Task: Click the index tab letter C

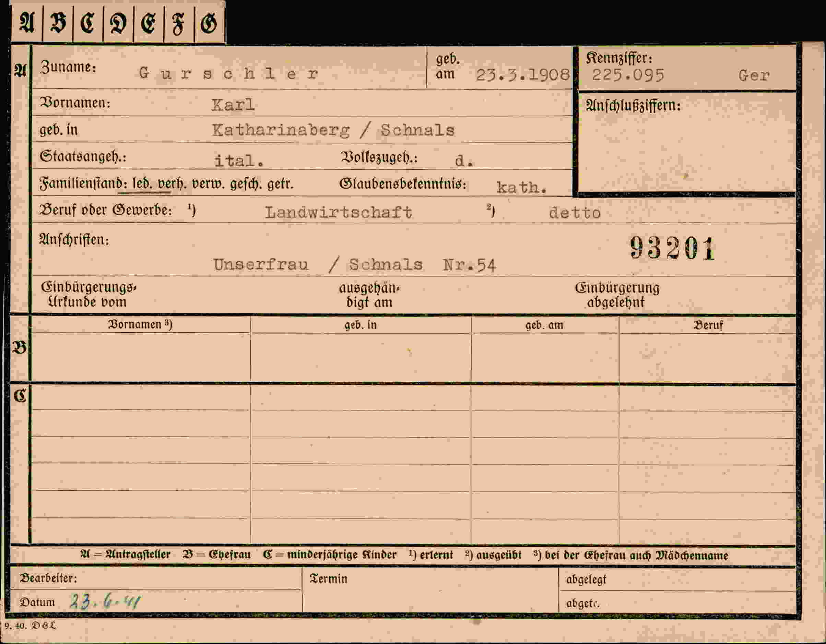Action: (87, 23)
